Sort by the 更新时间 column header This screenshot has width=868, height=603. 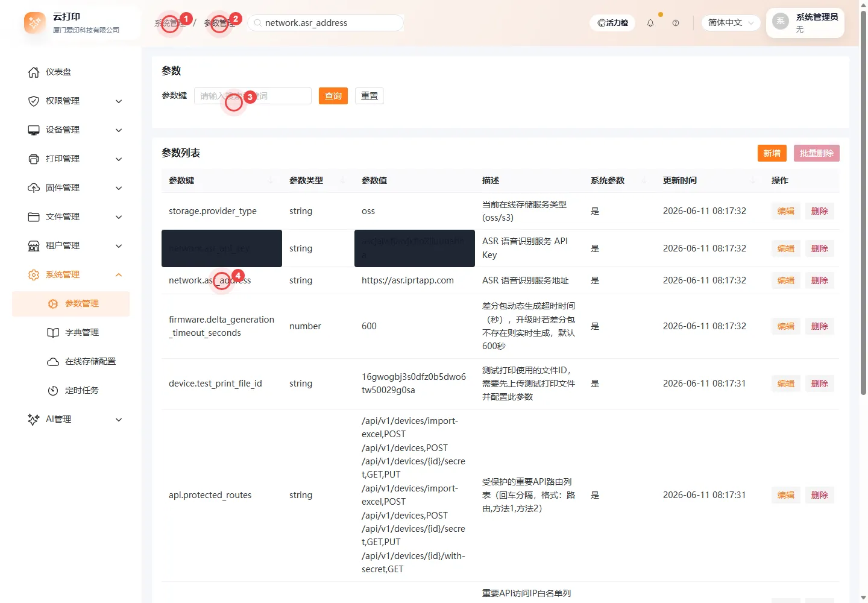(680, 180)
